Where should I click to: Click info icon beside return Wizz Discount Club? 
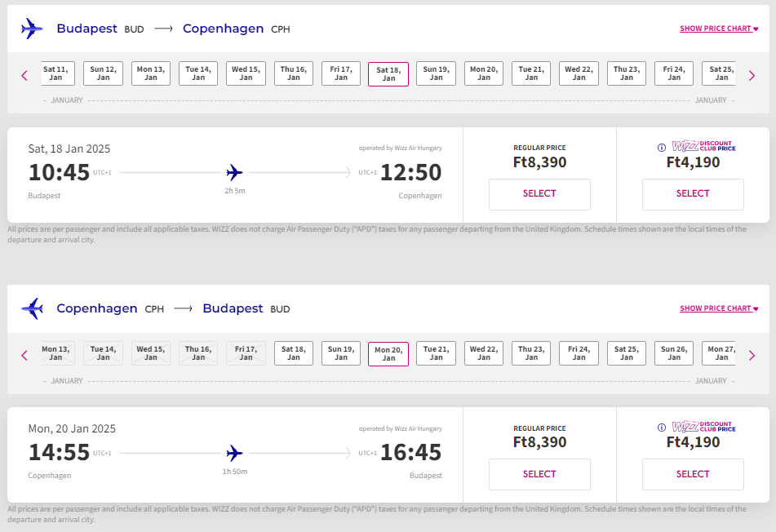tap(662, 428)
